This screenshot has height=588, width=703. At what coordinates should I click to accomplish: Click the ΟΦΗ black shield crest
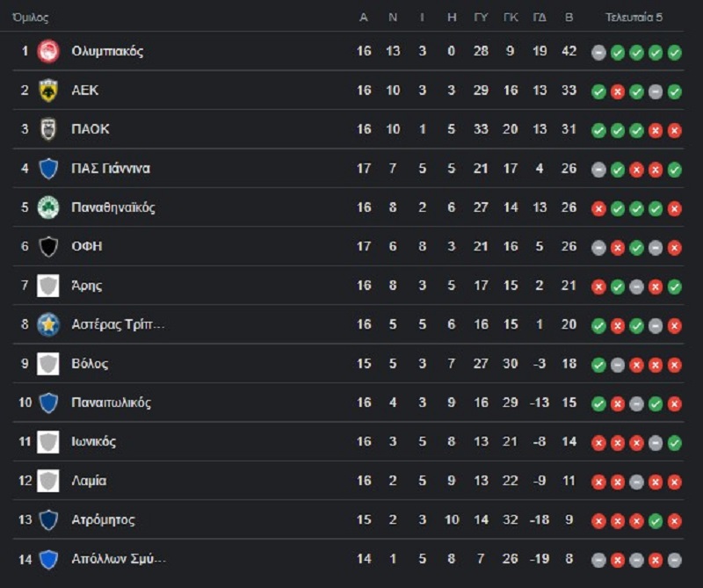[x=48, y=246]
